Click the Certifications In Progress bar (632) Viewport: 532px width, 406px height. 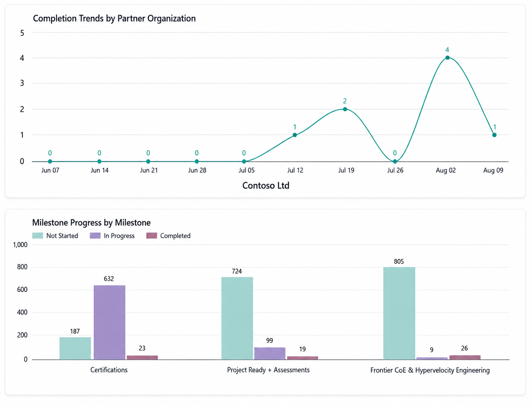coord(109,322)
